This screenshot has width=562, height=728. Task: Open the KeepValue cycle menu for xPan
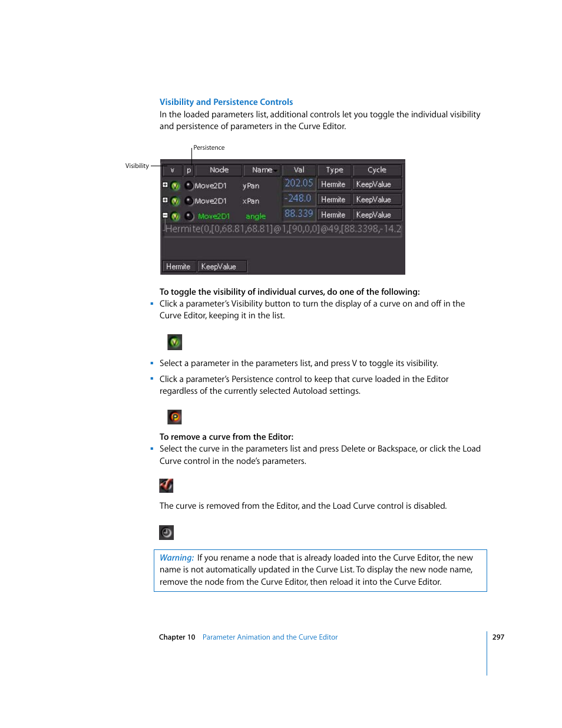pyautogui.click(x=377, y=200)
